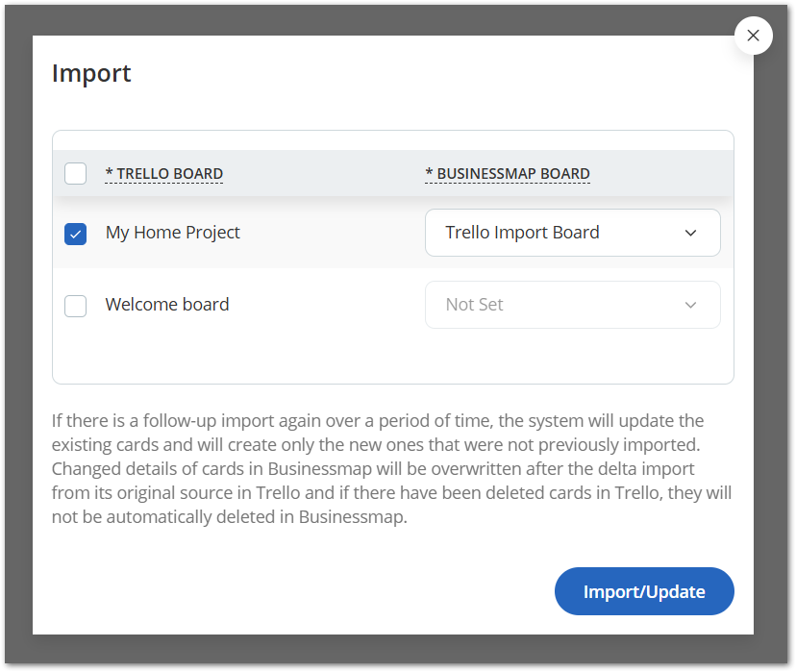The width and height of the screenshot is (796, 672).
Task: Select the Welcome board name label
Action: pyautogui.click(x=167, y=305)
